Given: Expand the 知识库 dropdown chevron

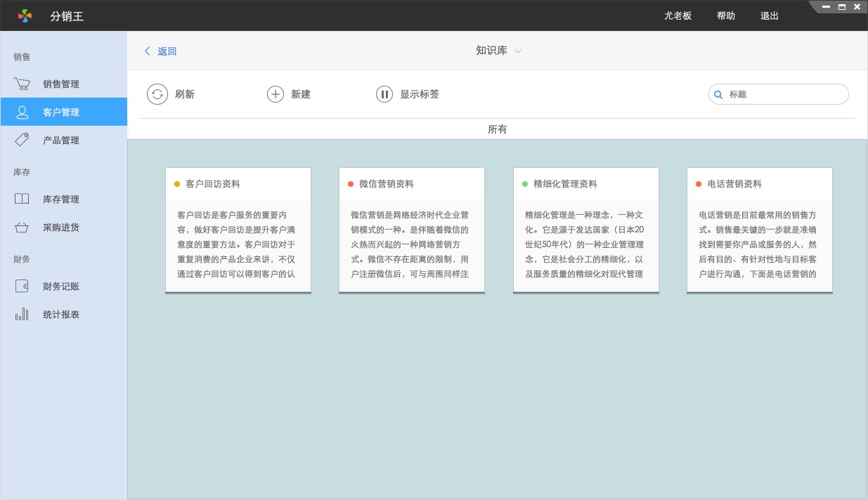Looking at the screenshot, I should click(518, 51).
